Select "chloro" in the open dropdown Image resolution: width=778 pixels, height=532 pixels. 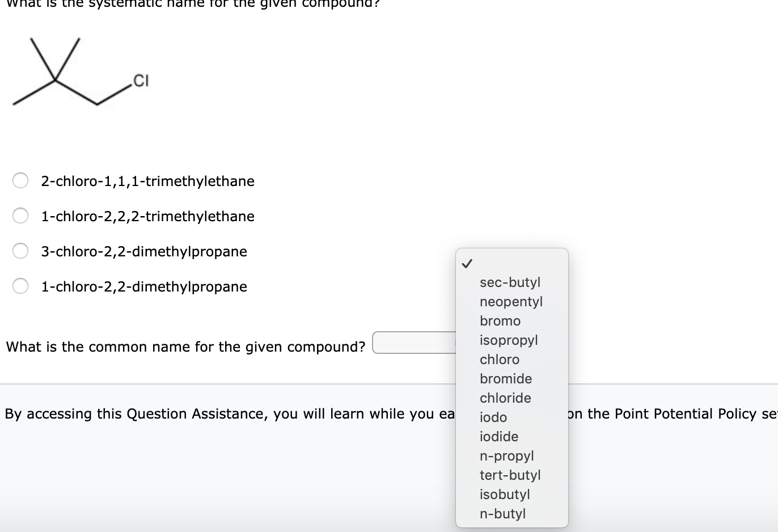[500, 359]
